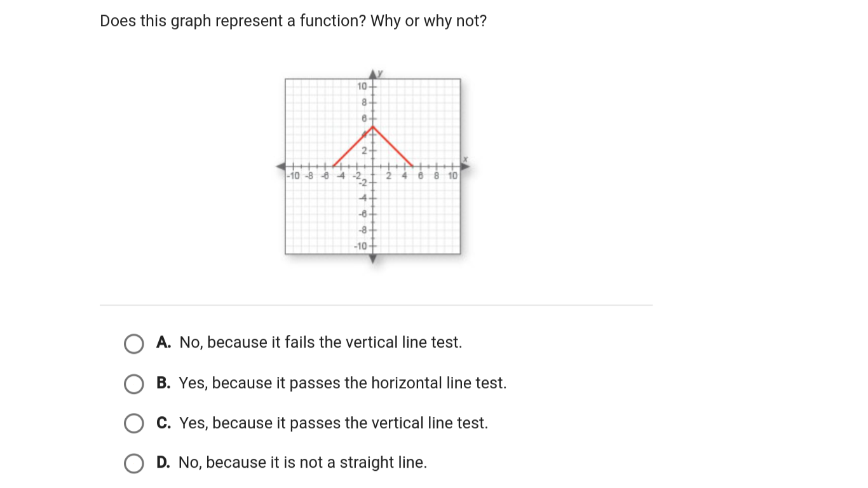Click the -10 label on the x-axis
Screen dimensions: 868x488
point(295,175)
